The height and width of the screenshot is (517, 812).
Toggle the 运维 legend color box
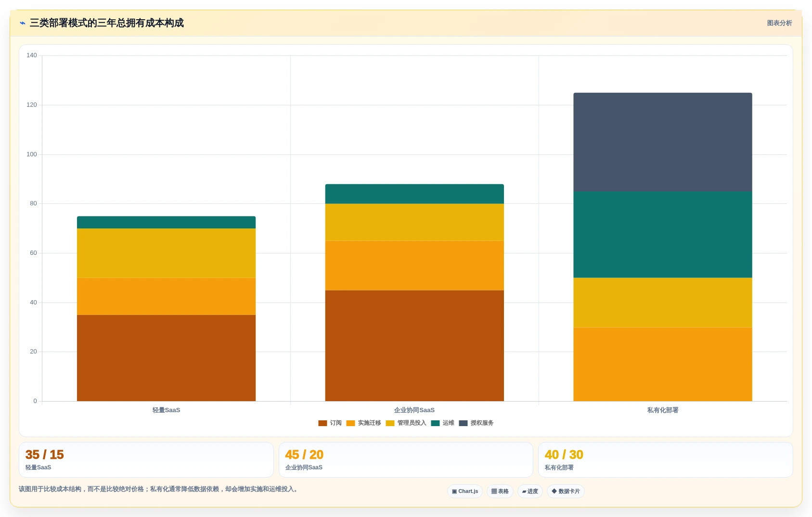(435, 423)
